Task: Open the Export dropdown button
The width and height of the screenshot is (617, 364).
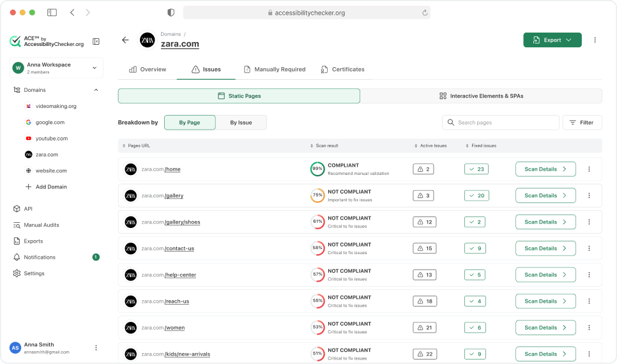Action: pyautogui.click(x=552, y=40)
